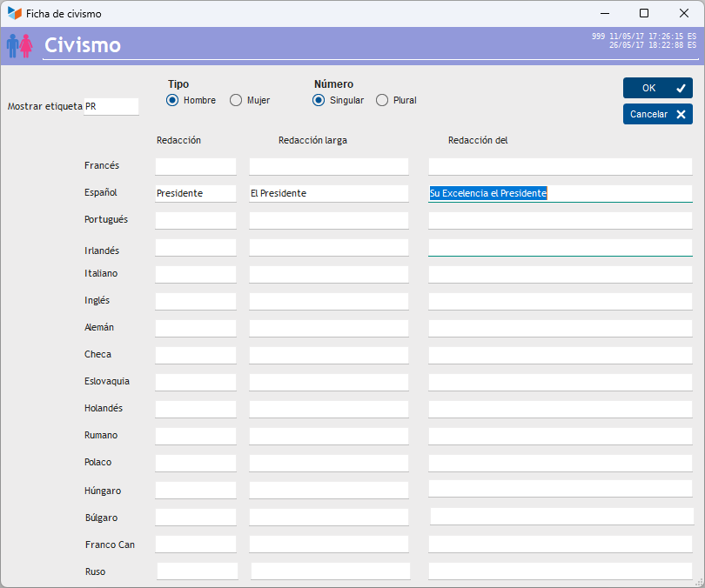705x588 pixels.
Task: Click the Su Excelencia el Presidente field
Action: pos(560,193)
